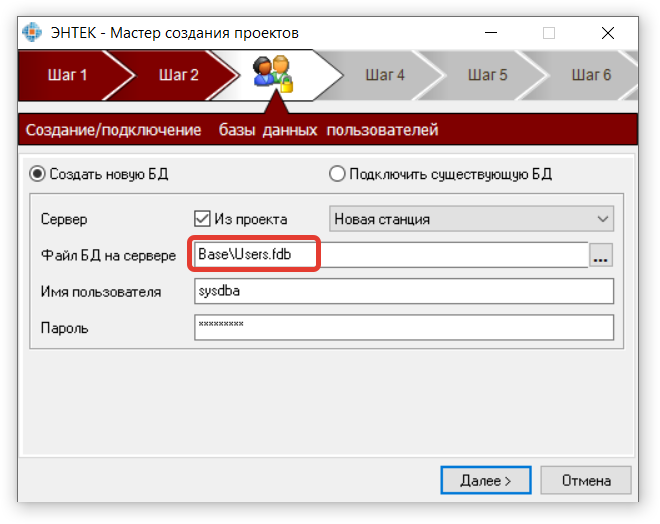Browse for database file with ellipsis button

601,255
